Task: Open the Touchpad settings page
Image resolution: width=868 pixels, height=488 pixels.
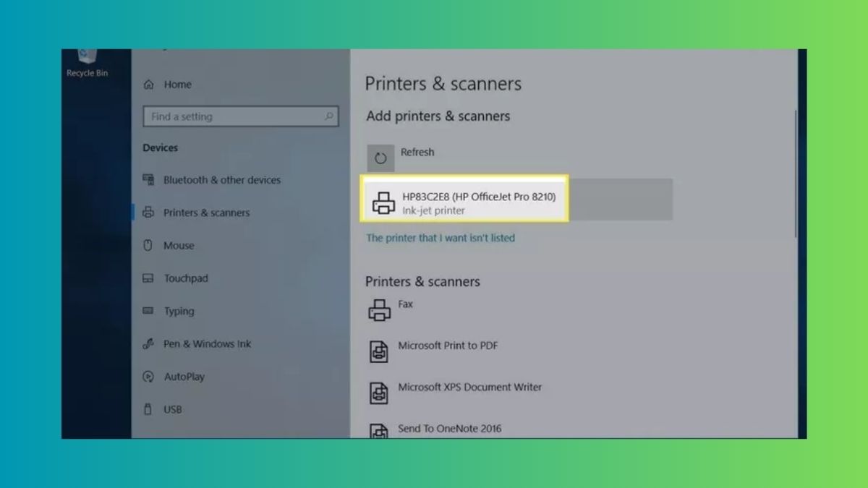Action: 186,278
